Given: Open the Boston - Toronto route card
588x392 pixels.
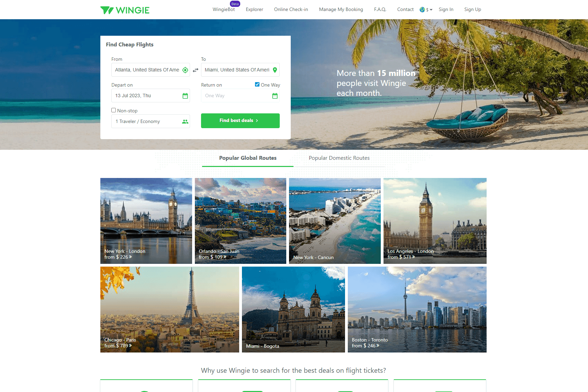Looking at the screenshot, I should click(x=417, y=310).
